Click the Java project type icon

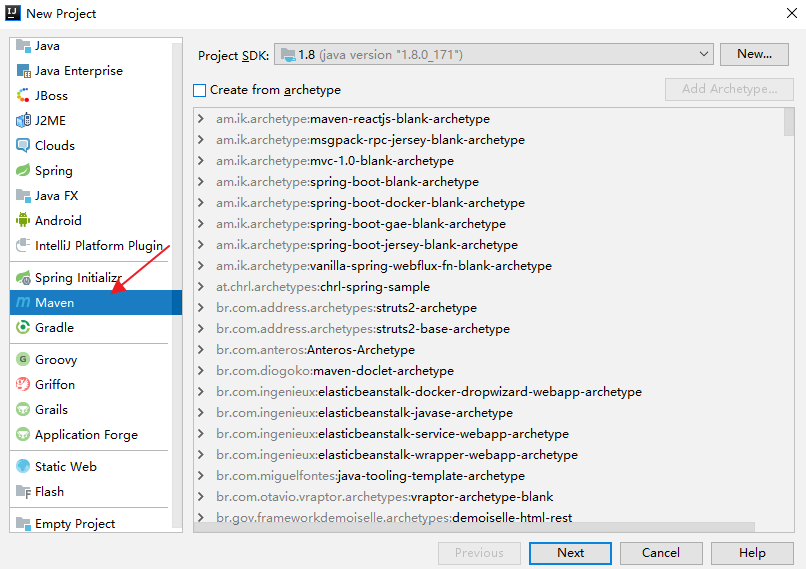(x=23, y=46)
